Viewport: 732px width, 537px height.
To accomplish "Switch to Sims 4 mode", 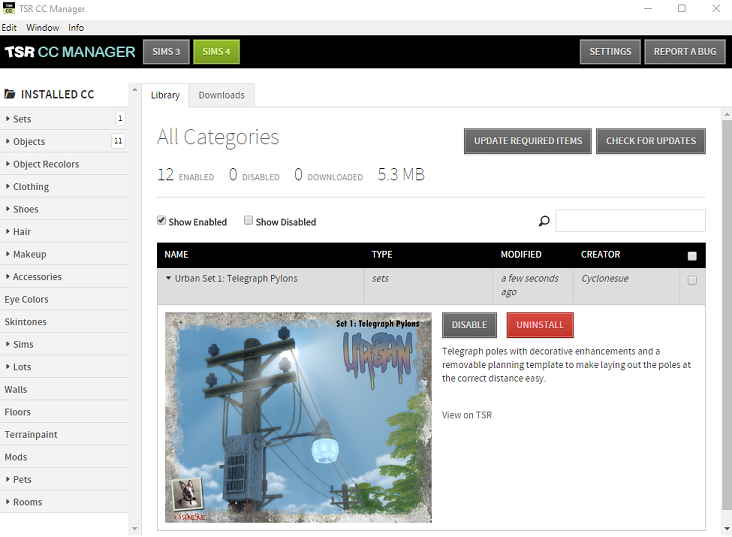I will [216, 51].
